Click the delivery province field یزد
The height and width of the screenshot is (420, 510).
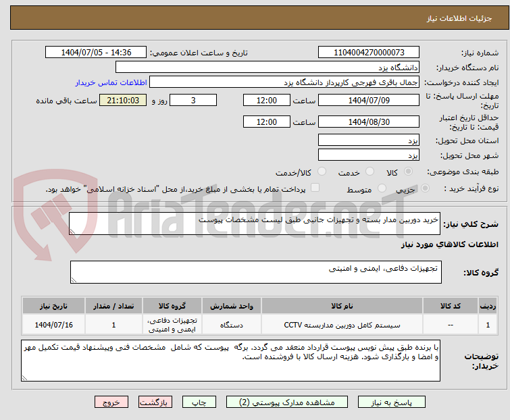369,140
